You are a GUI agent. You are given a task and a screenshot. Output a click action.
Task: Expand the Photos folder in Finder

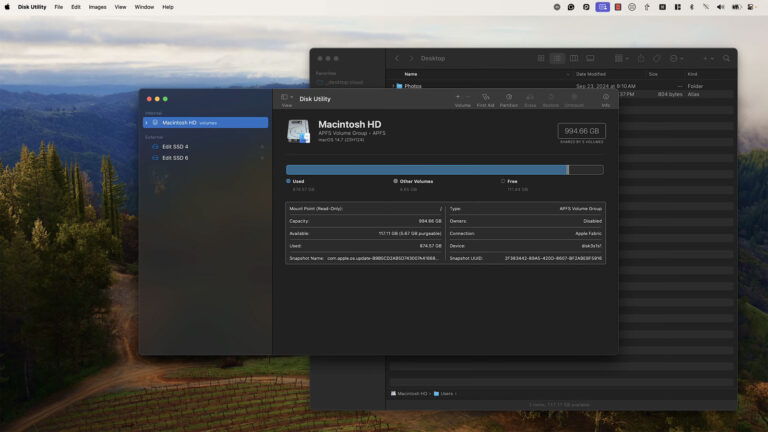(x=393, y=86)
